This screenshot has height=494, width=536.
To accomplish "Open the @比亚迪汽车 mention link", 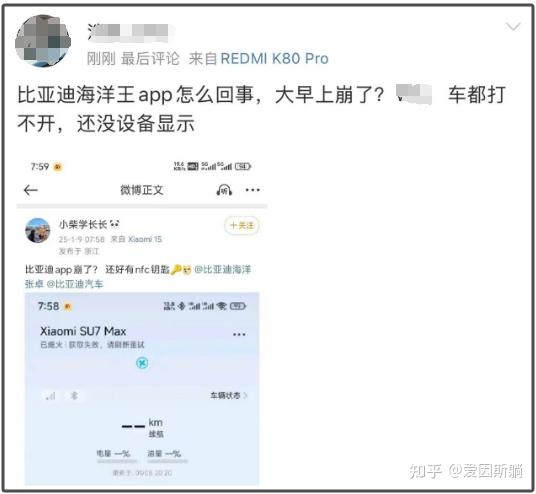I will (x=75, y=284).
